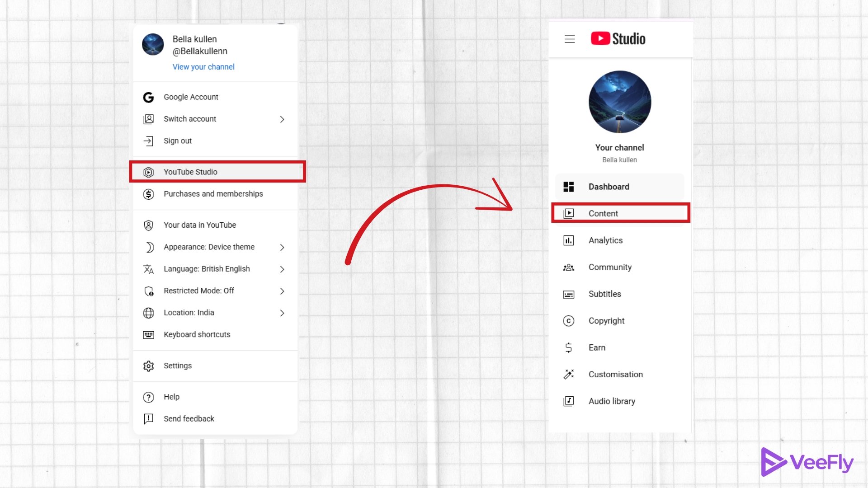Select the Dashboard icon in Studio sidebar
Image resolution: width=868 pixels, height=488 pixels.
pyautogui.click(x=568, y=186)
